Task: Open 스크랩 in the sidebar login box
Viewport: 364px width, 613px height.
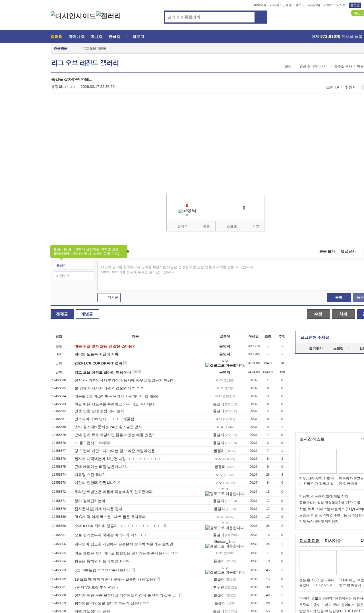Action: coord(338,349)
